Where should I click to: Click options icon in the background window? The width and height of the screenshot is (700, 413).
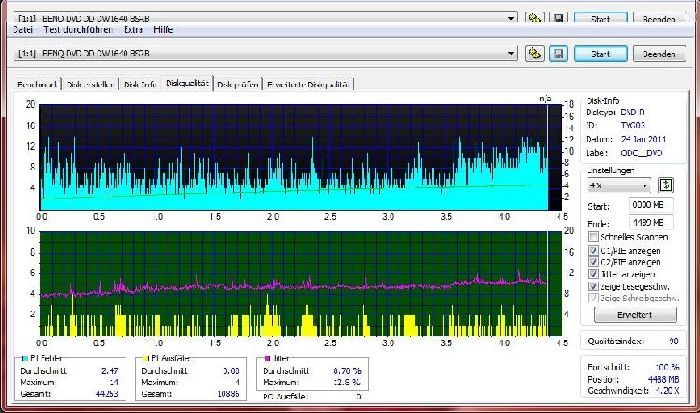point(534,18)
